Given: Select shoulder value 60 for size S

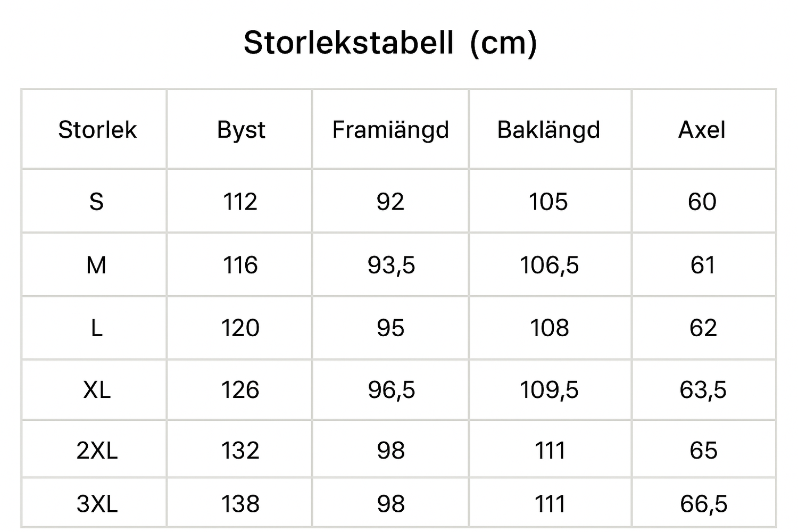Looking at the screenshot, I should (702, 202).
